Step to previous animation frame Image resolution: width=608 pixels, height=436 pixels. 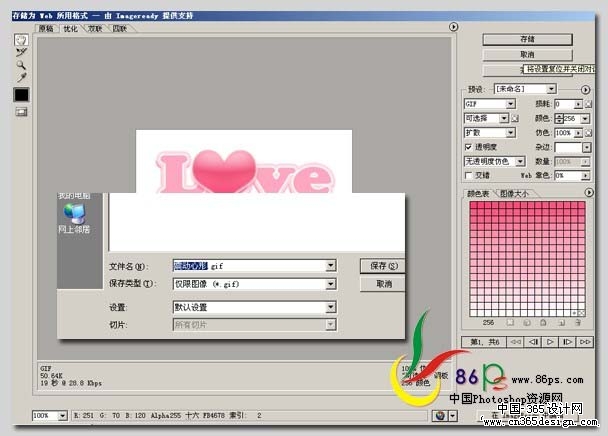pos(533,342)
